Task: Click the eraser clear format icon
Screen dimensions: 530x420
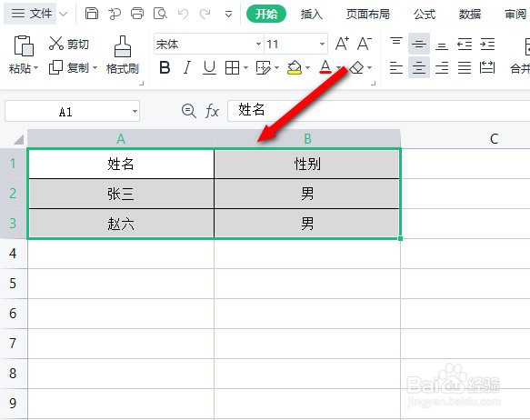Action: (x=356, y=67)
